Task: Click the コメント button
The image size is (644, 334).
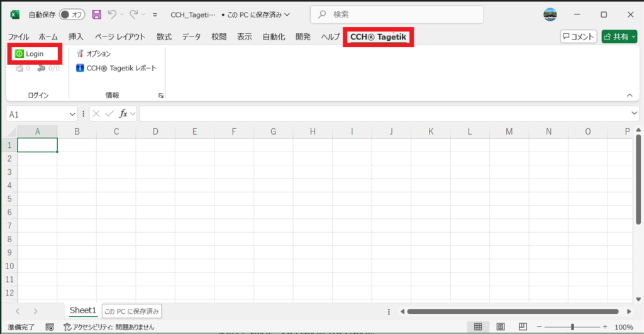Action: [578, 37]
